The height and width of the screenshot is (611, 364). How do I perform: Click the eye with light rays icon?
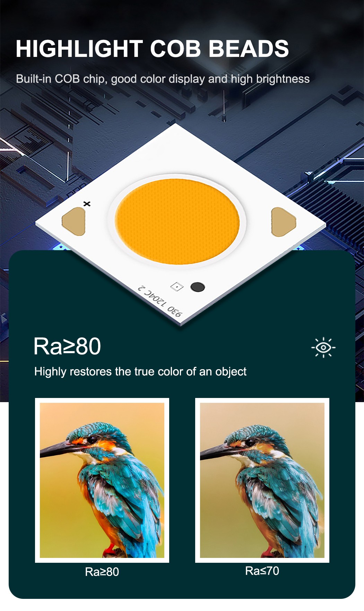point(323,347)
